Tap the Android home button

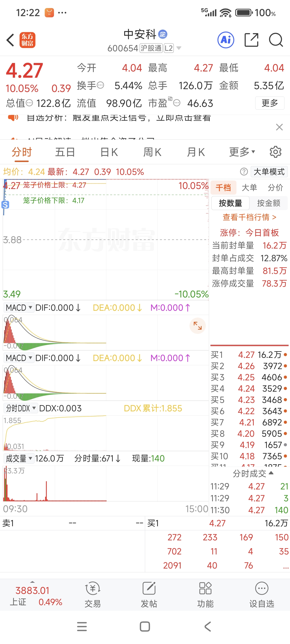tap(145, 626)
